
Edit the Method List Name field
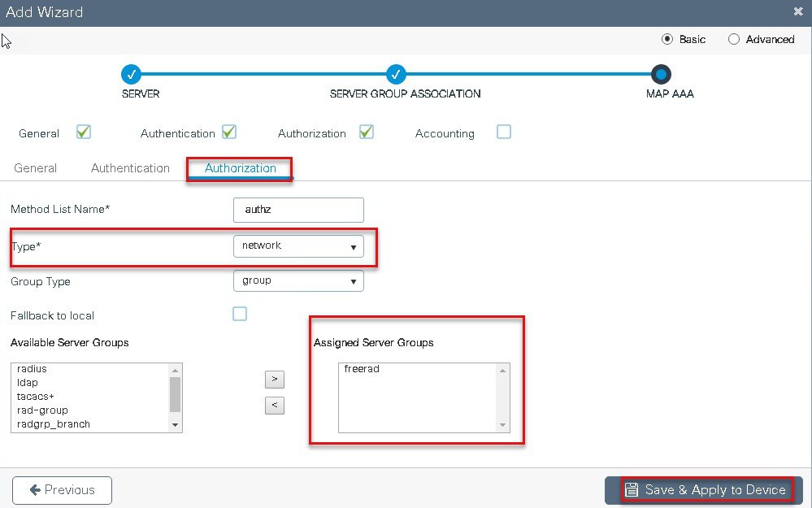[x=298, y=210]
